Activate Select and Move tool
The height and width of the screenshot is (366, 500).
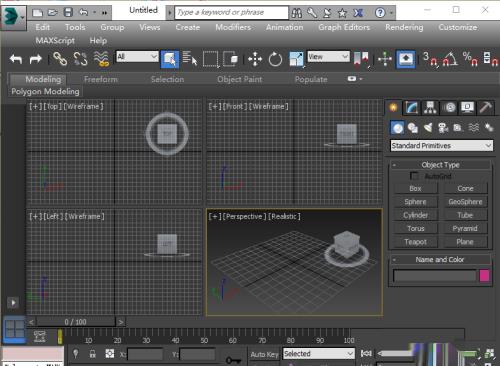(x=255, y=59)
